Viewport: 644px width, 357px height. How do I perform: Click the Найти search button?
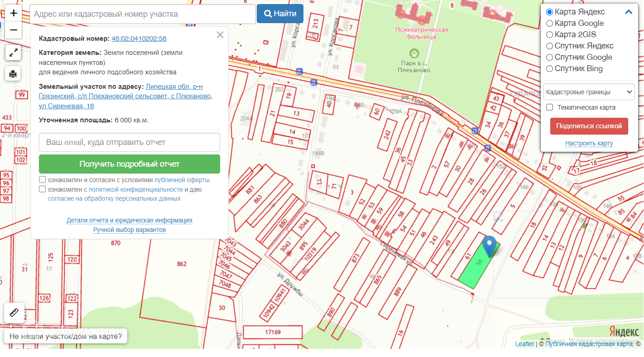point(280,14)
